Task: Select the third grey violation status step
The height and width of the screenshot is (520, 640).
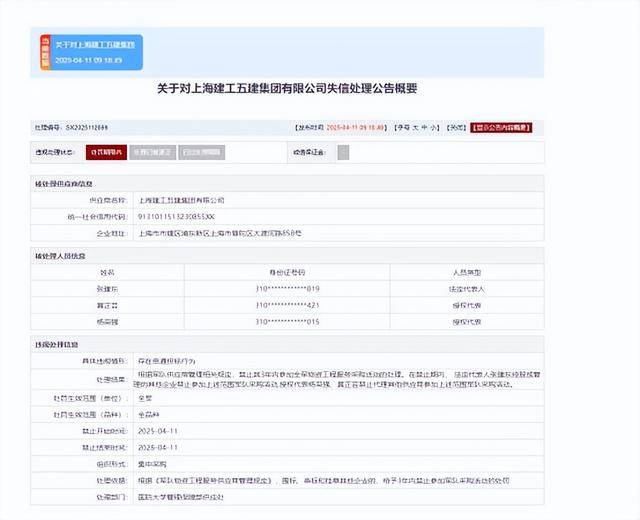Action: tap(203, 152)
